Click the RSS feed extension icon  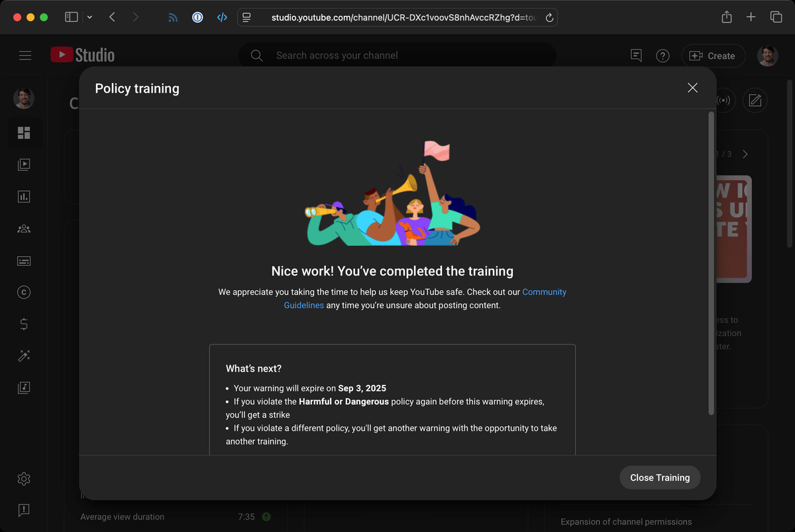tap(173, 18)
